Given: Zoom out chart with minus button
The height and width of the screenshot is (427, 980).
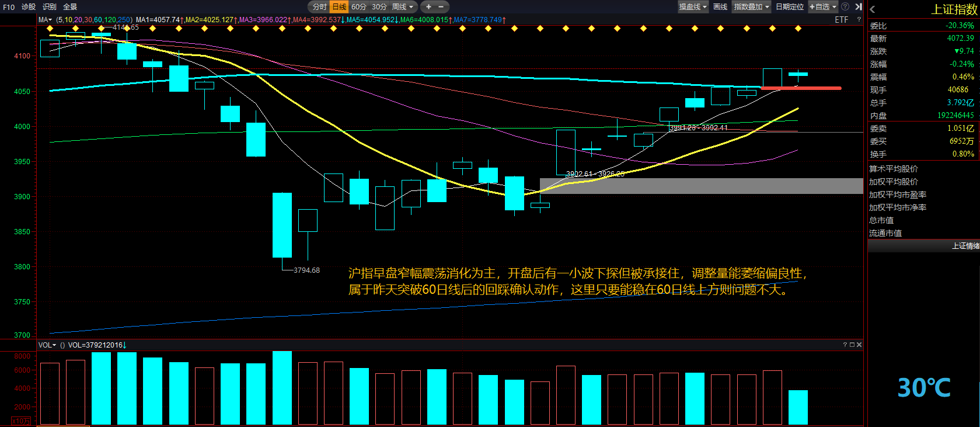Looking at the screenshot, I should 441,7.
